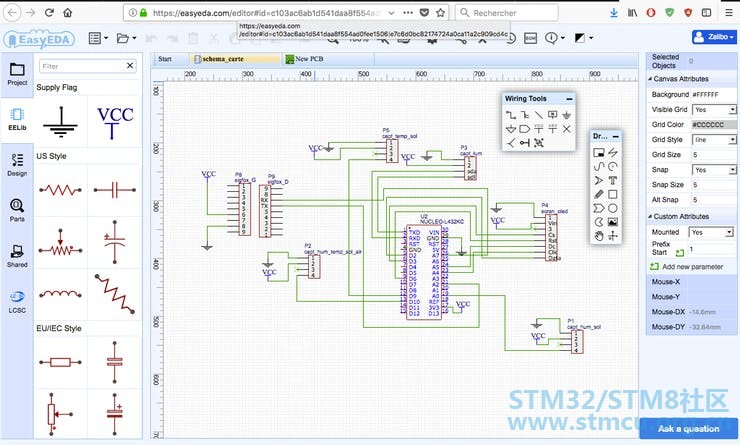Viewport: 740px width, 445px height.
Task: Select the Arc tool in Drawing Tools
Action: click(x=613, y=166)
